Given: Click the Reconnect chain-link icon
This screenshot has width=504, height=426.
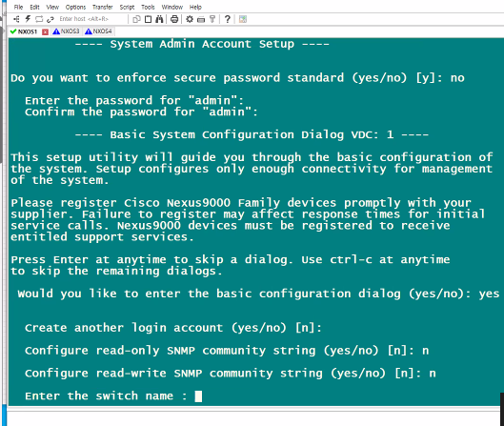Looking at the screenshot, I should pyautogui.click(x=50, y=20).
